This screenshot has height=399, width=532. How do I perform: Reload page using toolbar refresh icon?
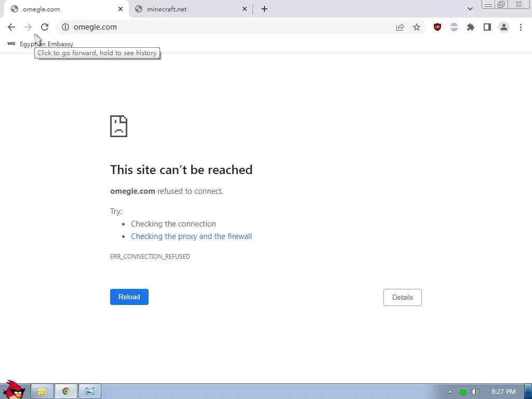click(x=45, y=27)
